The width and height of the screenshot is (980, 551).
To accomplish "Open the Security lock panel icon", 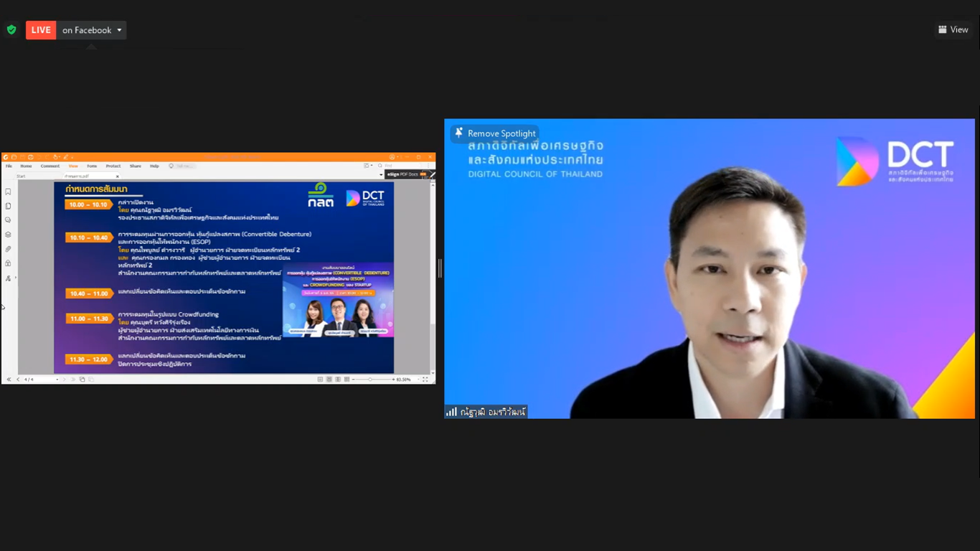I will click(8, 263).
